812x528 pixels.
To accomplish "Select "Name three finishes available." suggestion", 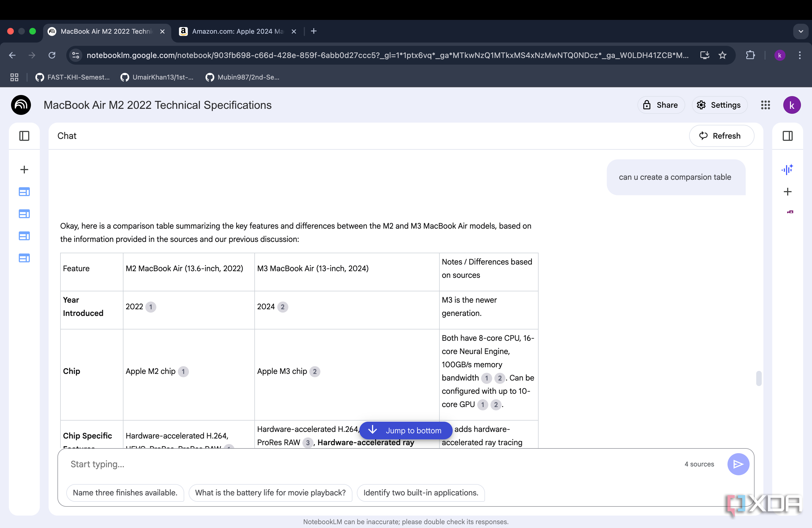I will 125,493.
